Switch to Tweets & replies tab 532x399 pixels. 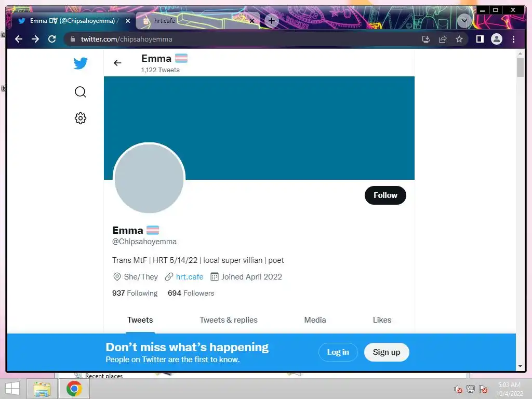(x=229, y=320)
